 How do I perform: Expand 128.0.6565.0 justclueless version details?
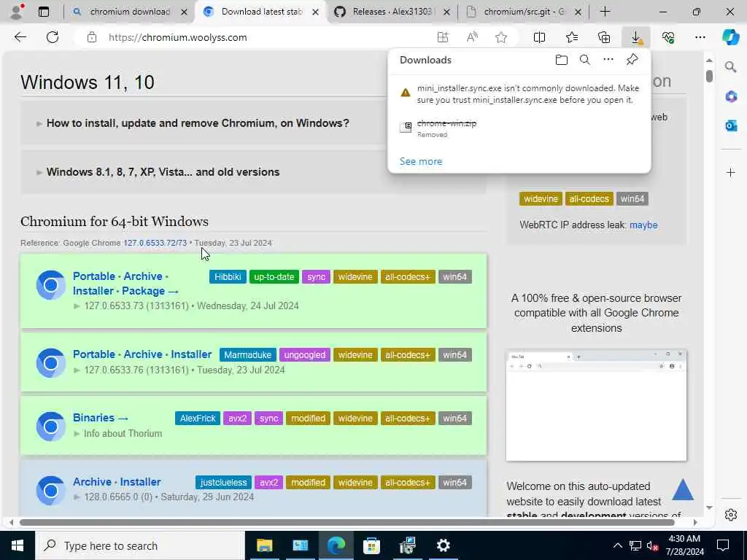coord(163,497)
